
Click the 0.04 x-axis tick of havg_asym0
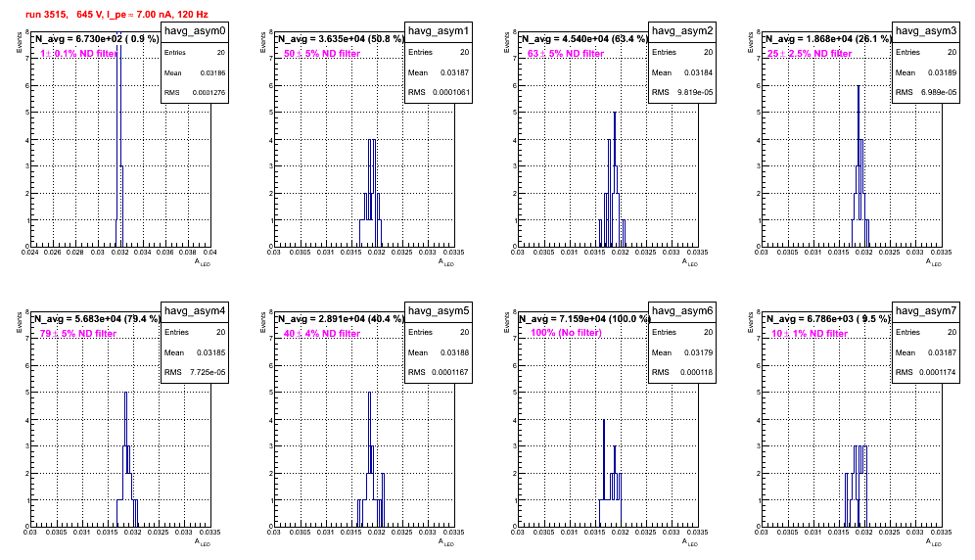click(209, 253)
